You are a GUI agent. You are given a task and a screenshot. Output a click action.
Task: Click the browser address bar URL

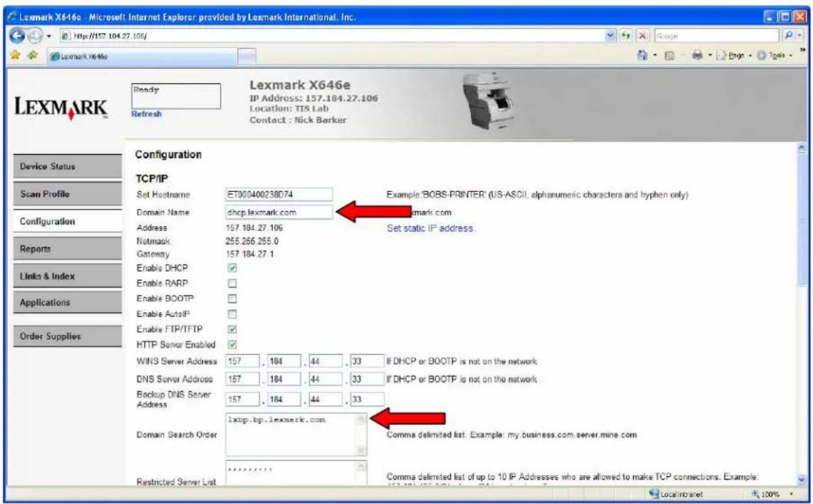(332, 37)
